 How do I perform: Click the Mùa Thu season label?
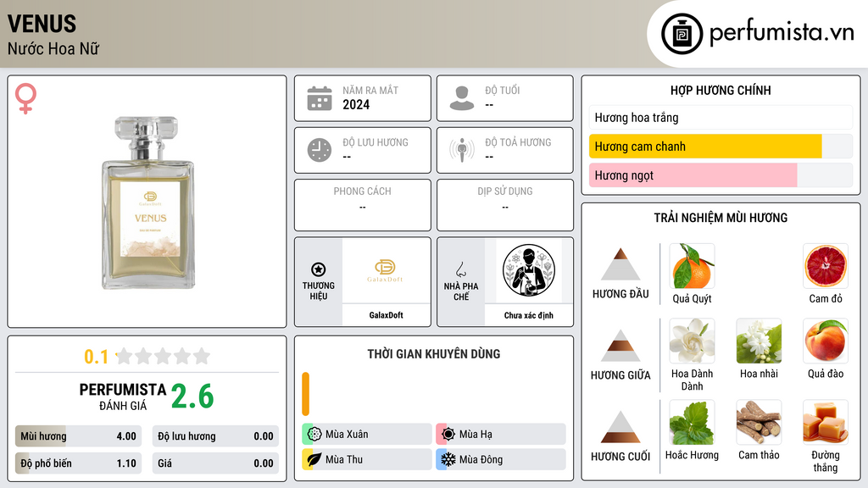344,459
